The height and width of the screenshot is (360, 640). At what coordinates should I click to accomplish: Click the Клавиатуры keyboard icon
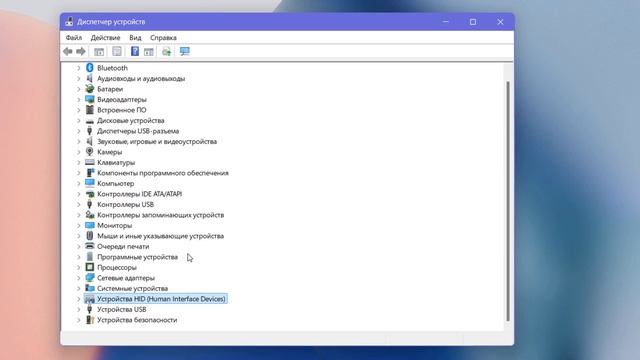(x=90, y=162)
